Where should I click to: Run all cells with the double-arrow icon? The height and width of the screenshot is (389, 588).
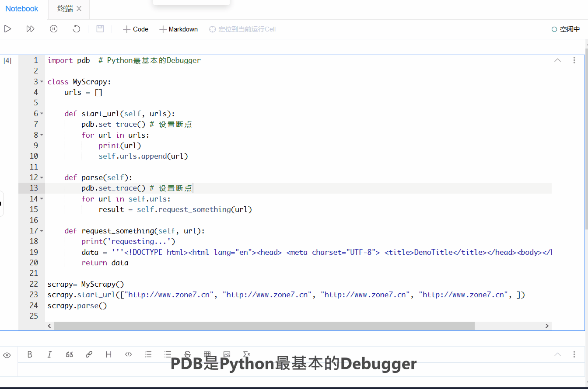pos(30,28)
